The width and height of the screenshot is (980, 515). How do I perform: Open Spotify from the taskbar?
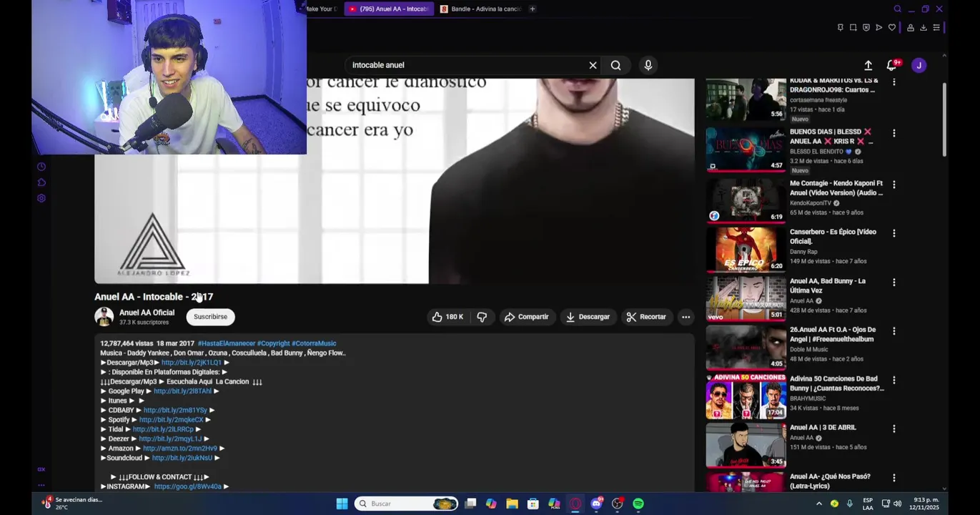638,504
